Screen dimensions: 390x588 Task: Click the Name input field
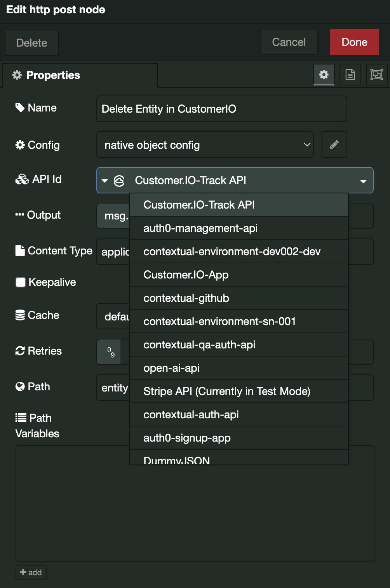pyautogui.click(x=221, y=109)
